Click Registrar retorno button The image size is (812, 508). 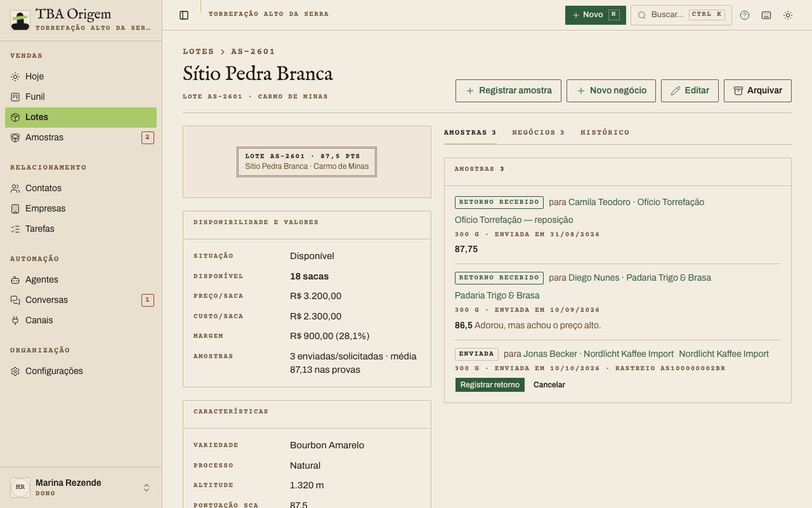tap(490, 385)
